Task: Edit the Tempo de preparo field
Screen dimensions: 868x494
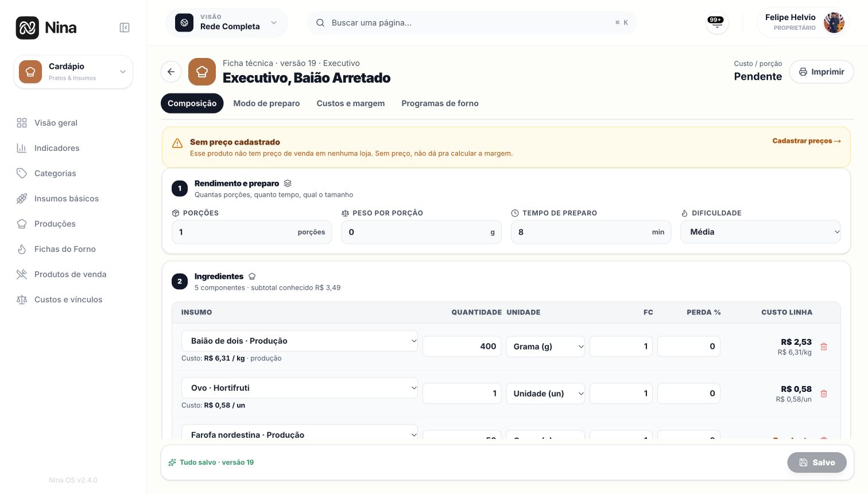Action: (591, 232)
